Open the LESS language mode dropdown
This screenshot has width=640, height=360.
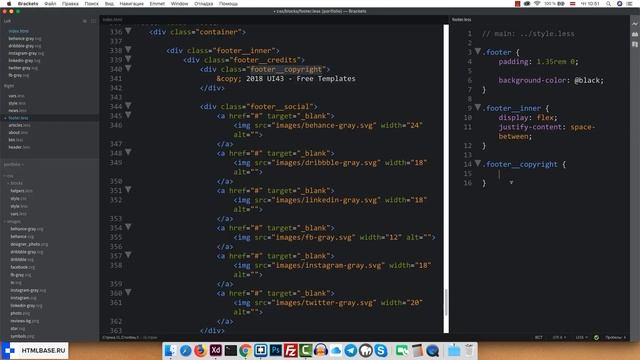point(581,338)
